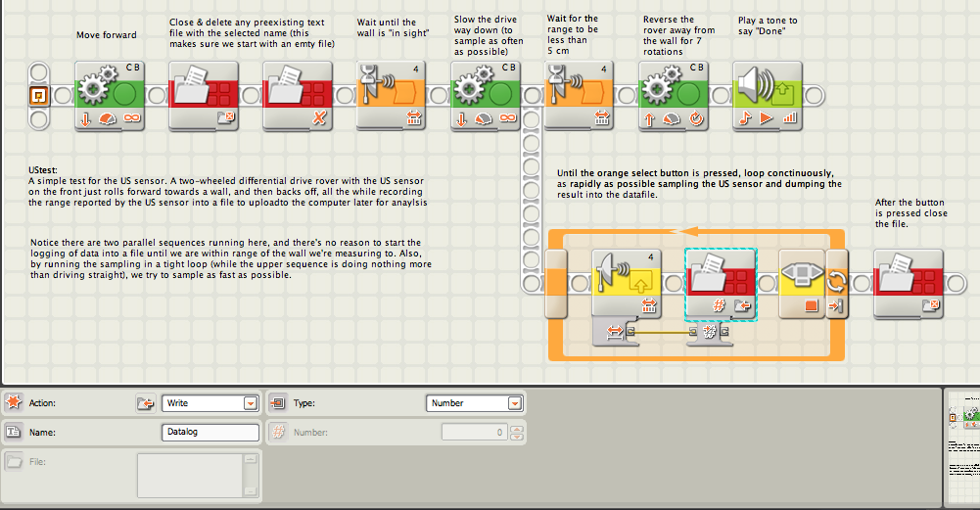Select the slow drive motor block
Image resolution: width=980 pixels, height=510 pixels.
pyautogui.click(x=486, y=96)
